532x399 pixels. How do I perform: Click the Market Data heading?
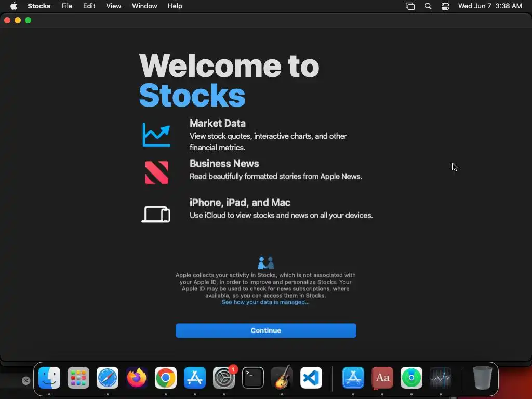click(x=218, y=123)
